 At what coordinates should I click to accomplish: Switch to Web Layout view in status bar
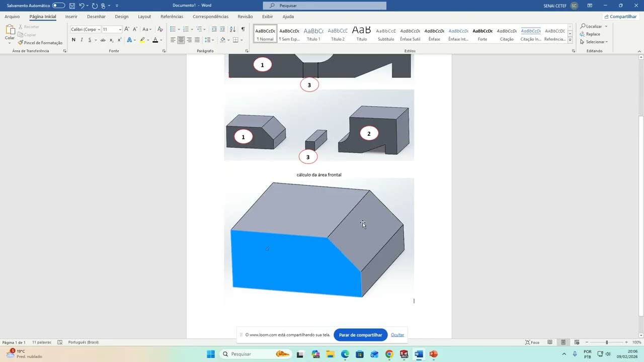577,342
